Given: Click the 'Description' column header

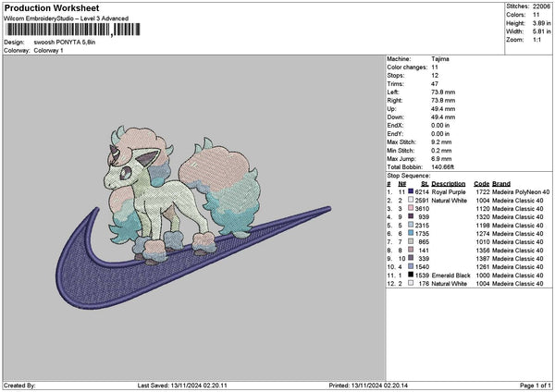Looking at the screenshot, I should pyautogui.click(x=449, y=184).
